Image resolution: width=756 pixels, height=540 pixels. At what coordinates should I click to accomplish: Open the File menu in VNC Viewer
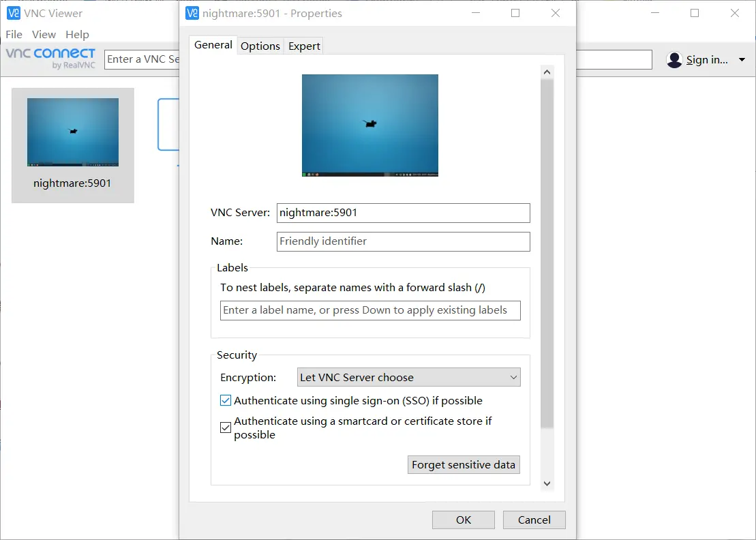click(x=14, y=34)
